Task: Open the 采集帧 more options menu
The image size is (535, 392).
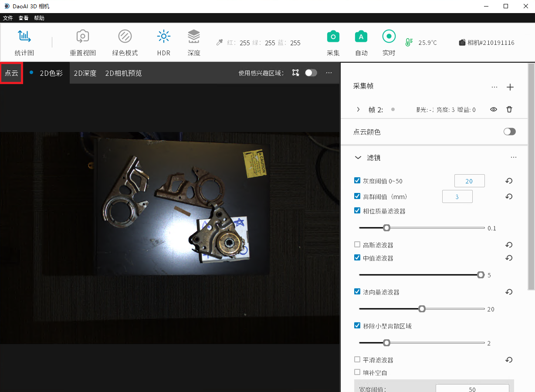Action: click(x=494, y=87)
